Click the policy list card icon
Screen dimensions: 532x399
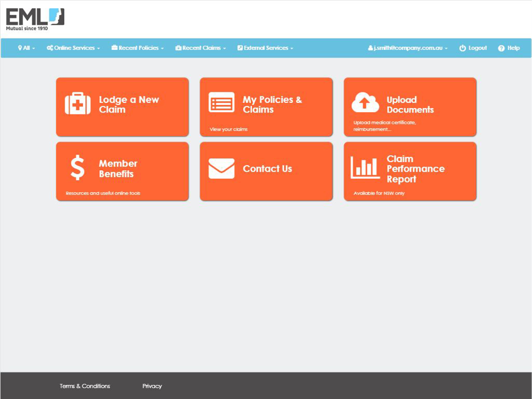click(x=221, y=102)
